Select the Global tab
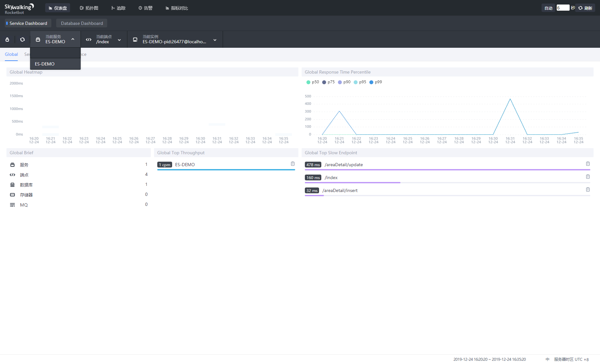The height and width of the screenshot is (364, 600). pyautogui.click(x=11, y=54)
